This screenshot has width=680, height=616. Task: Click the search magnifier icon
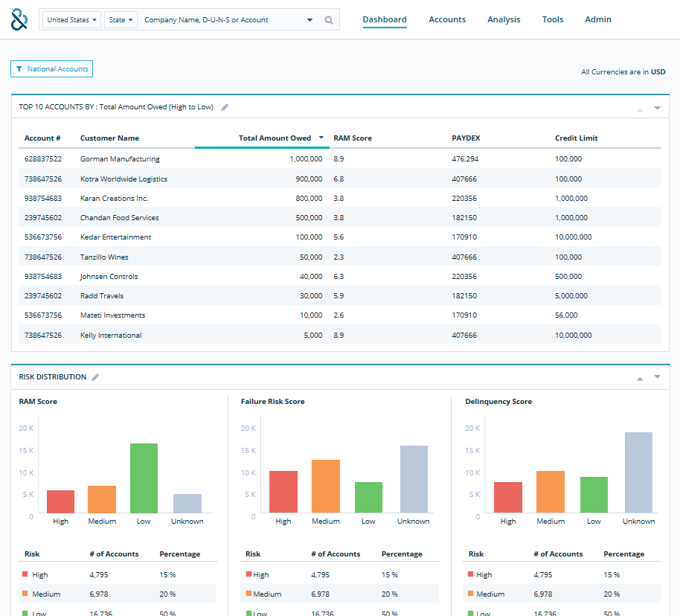tap(329, 20)
